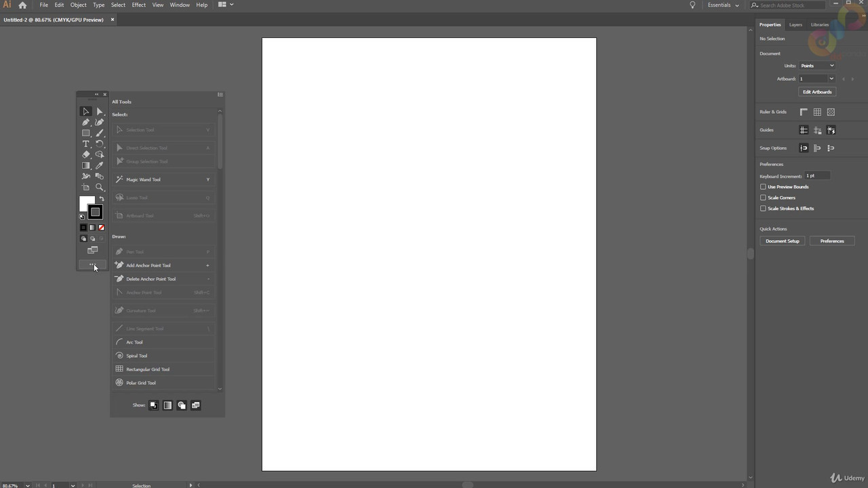Click the Swap Fill and Stroke arrow

point(102,199)
